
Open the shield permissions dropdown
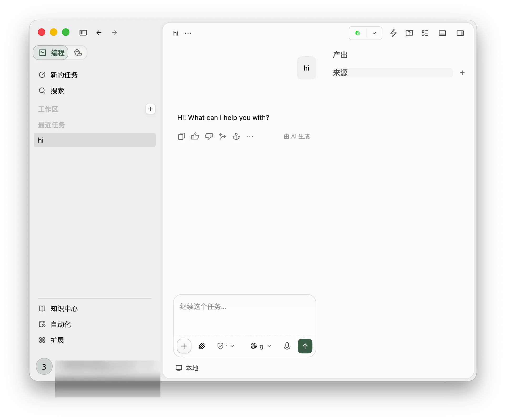point(226,346)
